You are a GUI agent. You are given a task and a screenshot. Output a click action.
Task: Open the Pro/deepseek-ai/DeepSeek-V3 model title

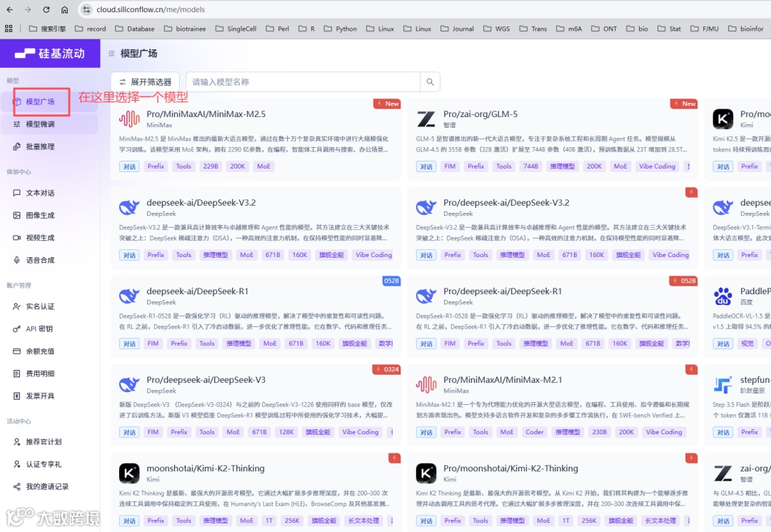click(x=206, y=380)
